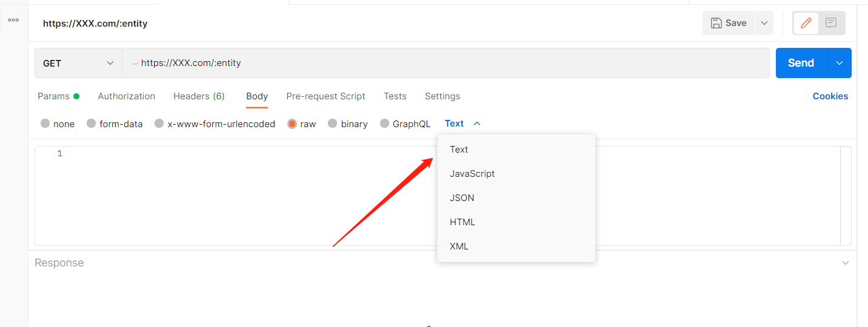Select XML from the format list
868x327 pixels.
coord(516,246)
